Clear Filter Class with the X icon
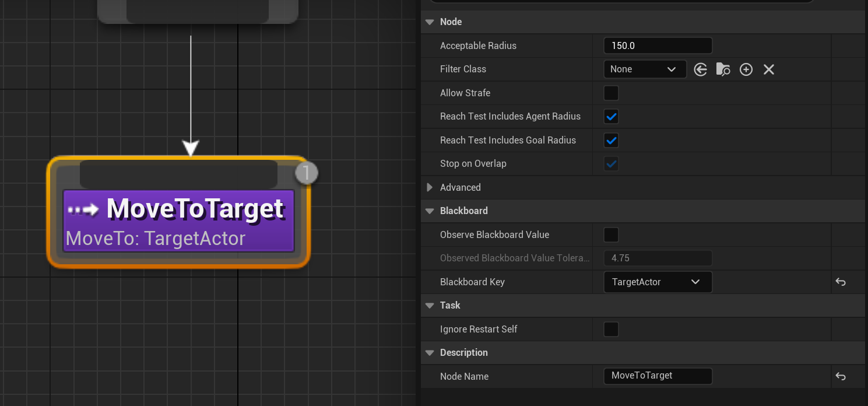Image resolution: width=868 pixels, height=406 pixels. click(769, 69)
